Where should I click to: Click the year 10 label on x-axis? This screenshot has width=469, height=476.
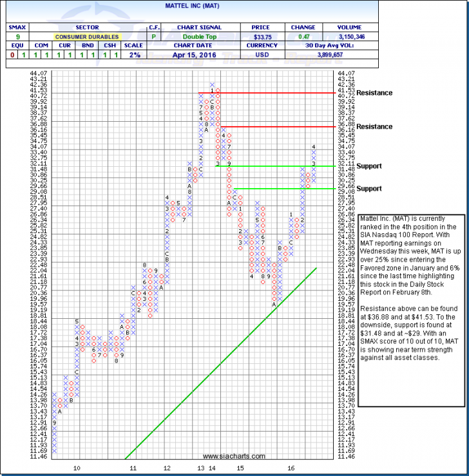pos(77,468)
